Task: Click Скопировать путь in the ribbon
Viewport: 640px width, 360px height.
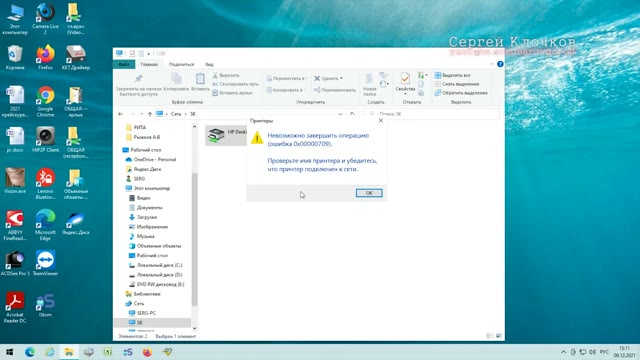Action: point(235,84)
